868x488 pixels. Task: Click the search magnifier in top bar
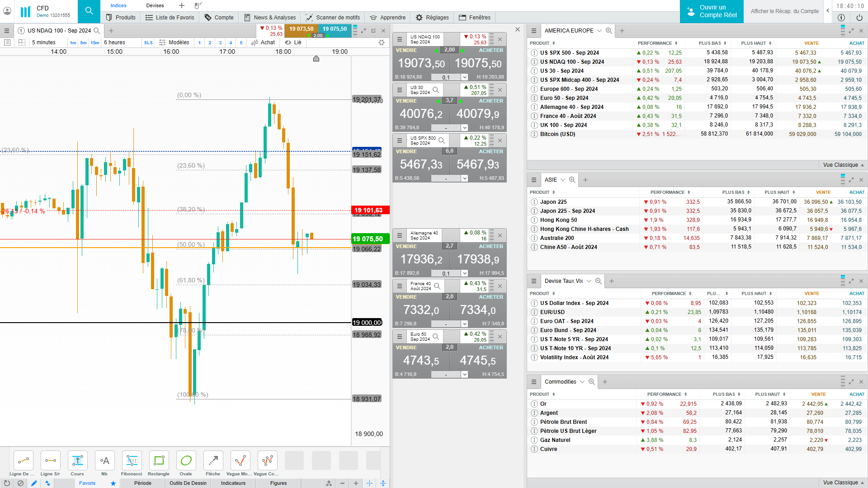89,11
